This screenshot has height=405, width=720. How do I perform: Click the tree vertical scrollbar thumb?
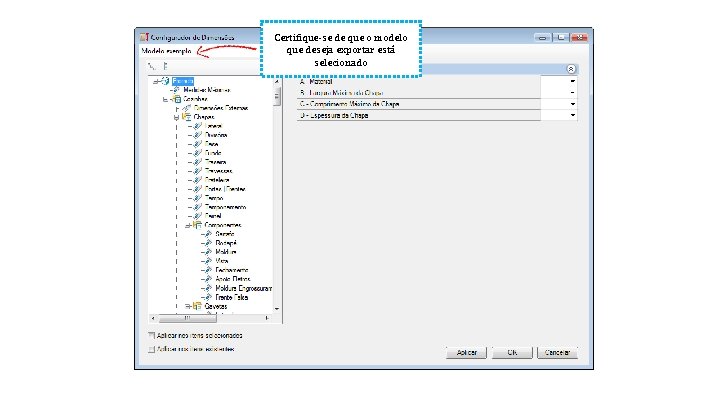tap(276, 96)
